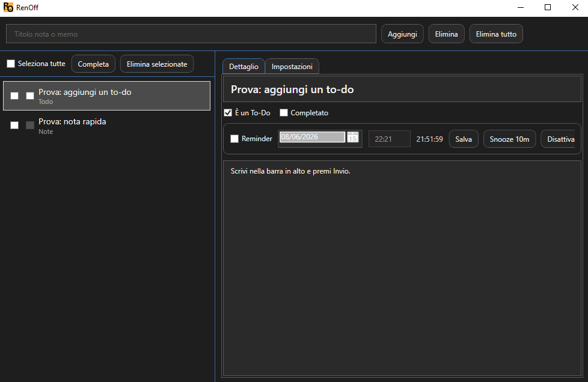Check selection box for 'Prova: aggiungi un to-do'
The width and height of the screenshot is (588, 382).
(14, 96)
